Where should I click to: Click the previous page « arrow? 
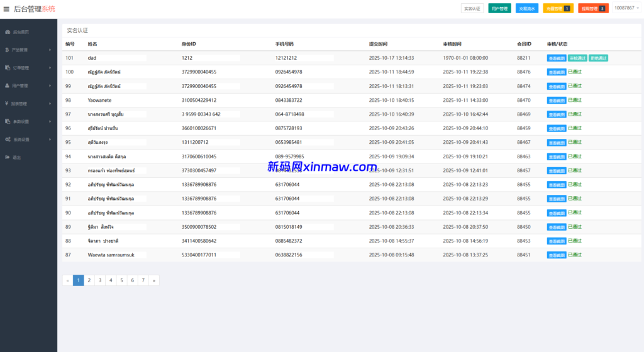point(67,280)
